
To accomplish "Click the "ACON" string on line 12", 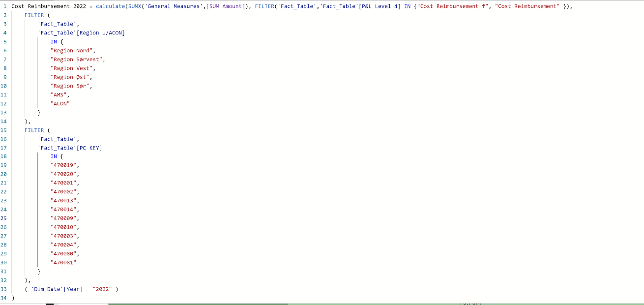I will (60, 103).
